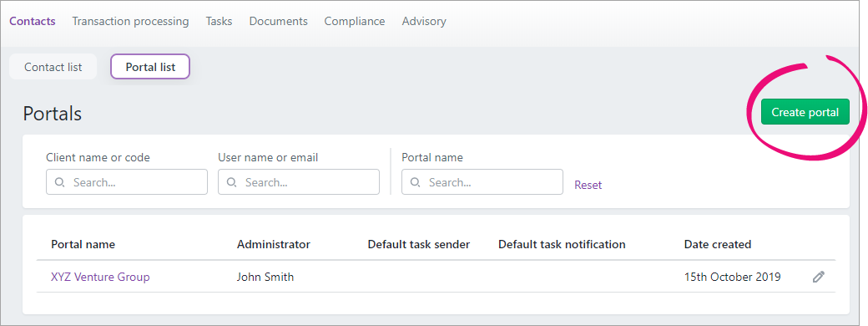Click magnifier icon in User name search

coord(233,182)
